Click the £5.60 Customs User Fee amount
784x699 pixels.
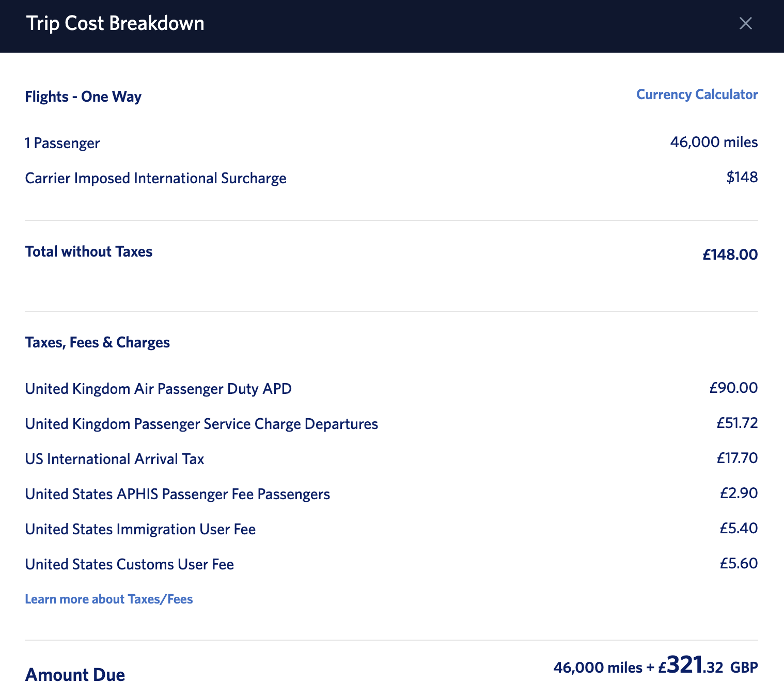(739, 563)
